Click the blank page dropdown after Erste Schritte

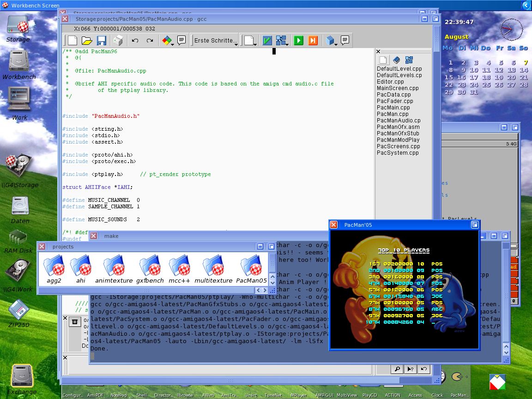tap(250, 40)
